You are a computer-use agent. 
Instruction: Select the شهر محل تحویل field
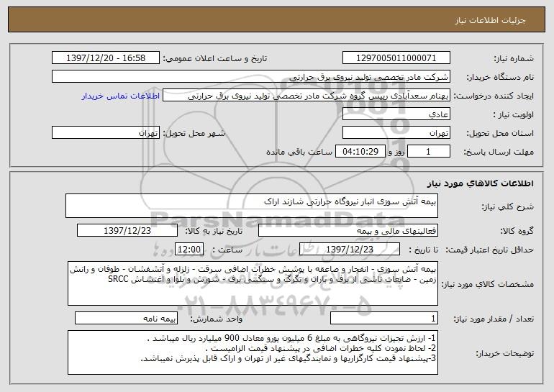(106, 133)
